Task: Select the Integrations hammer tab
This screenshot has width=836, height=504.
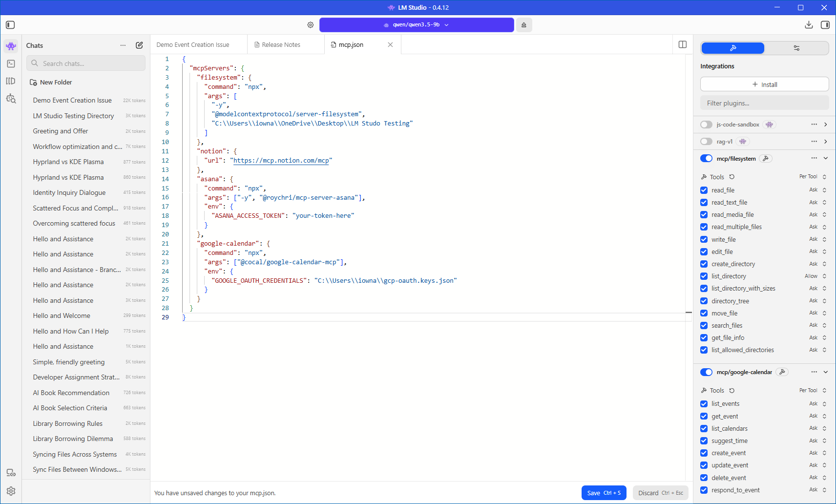Action: pos(733,48)
